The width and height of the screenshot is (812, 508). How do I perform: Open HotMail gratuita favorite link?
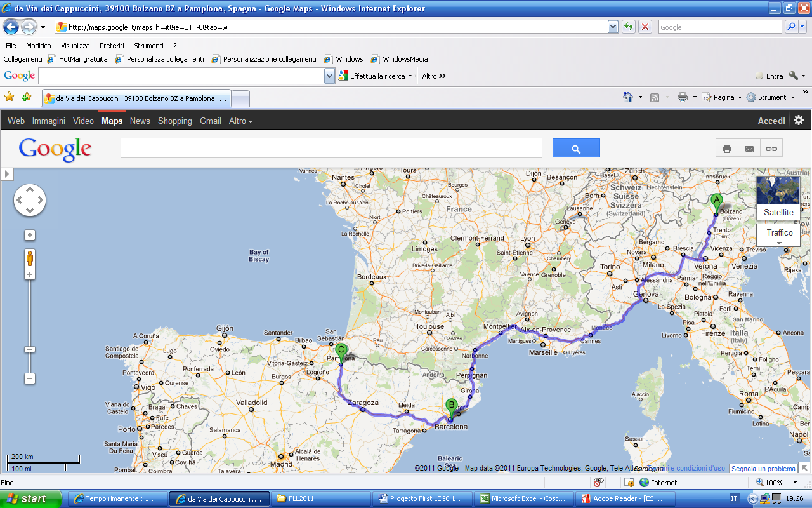77,59
